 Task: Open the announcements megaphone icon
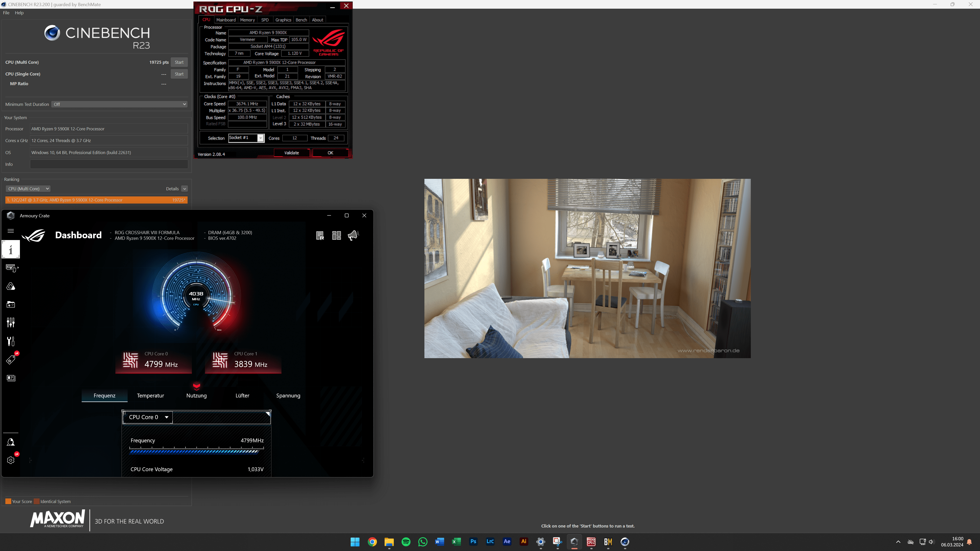click(353, 235)
